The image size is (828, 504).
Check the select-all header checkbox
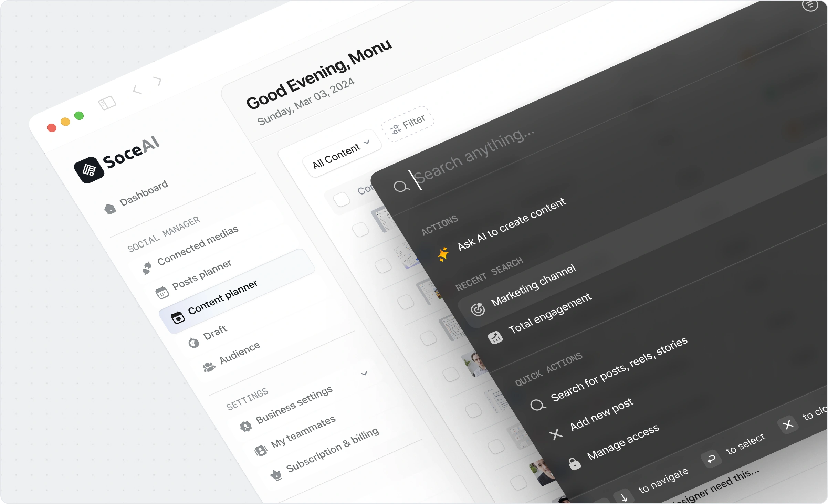(342, 199)
